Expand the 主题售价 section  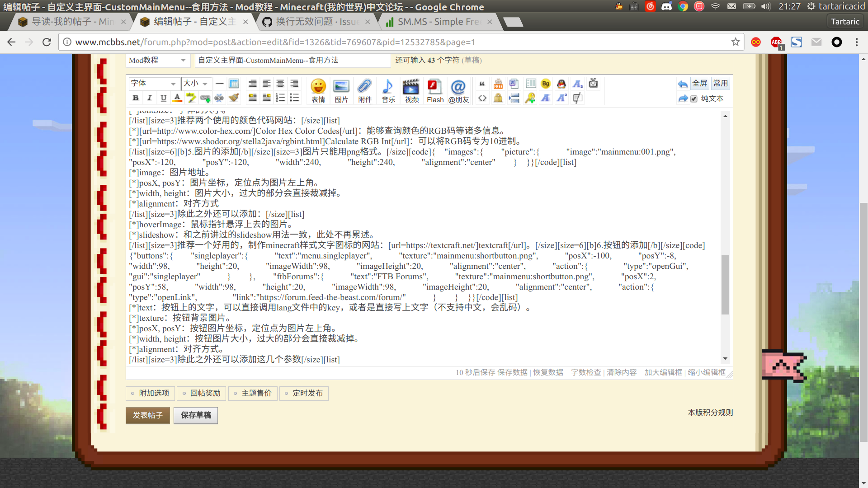pyautogui.click(x=252, y=393)
